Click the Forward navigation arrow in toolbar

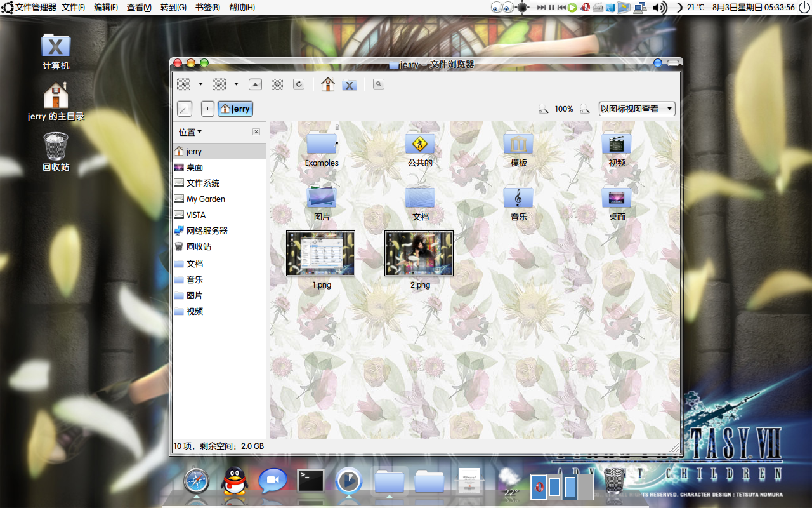coord(219,84)
